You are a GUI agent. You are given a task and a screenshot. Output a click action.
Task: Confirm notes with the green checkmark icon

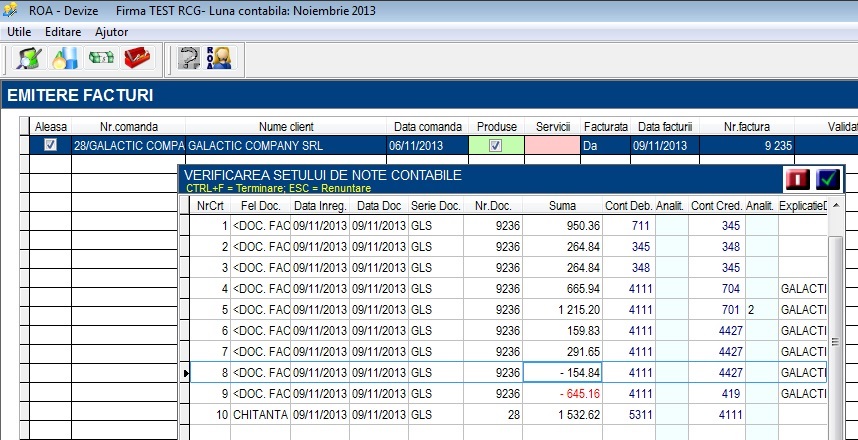[827, 180]
